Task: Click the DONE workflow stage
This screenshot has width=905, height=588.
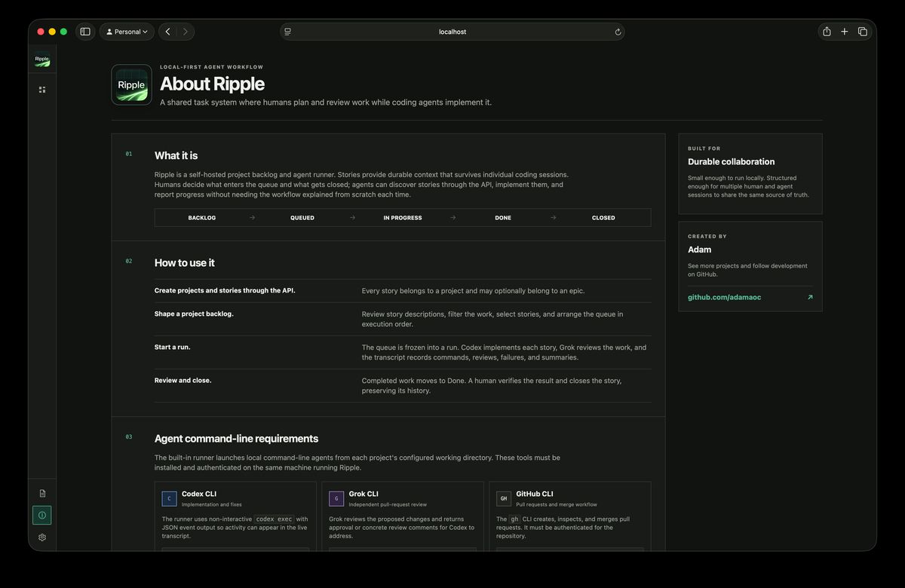Action: click(503, 218)
